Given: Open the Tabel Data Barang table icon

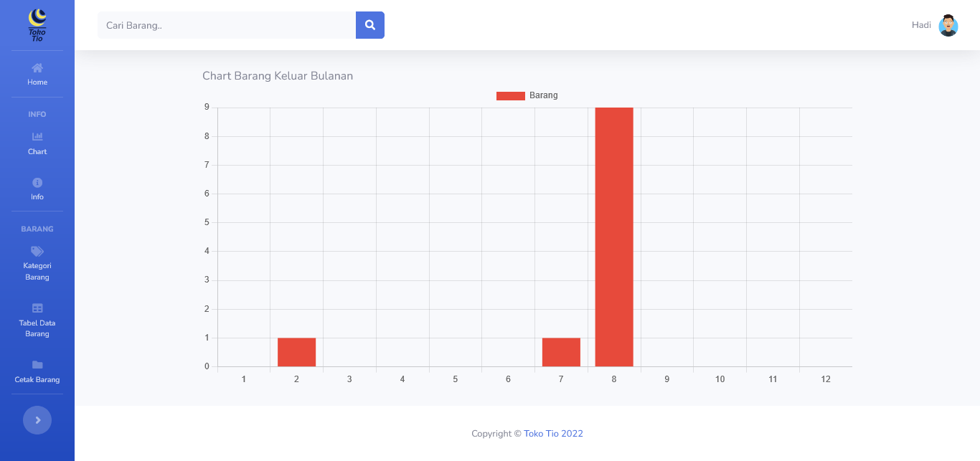Looking at the screenshot, I should click(x=37, y=308).
